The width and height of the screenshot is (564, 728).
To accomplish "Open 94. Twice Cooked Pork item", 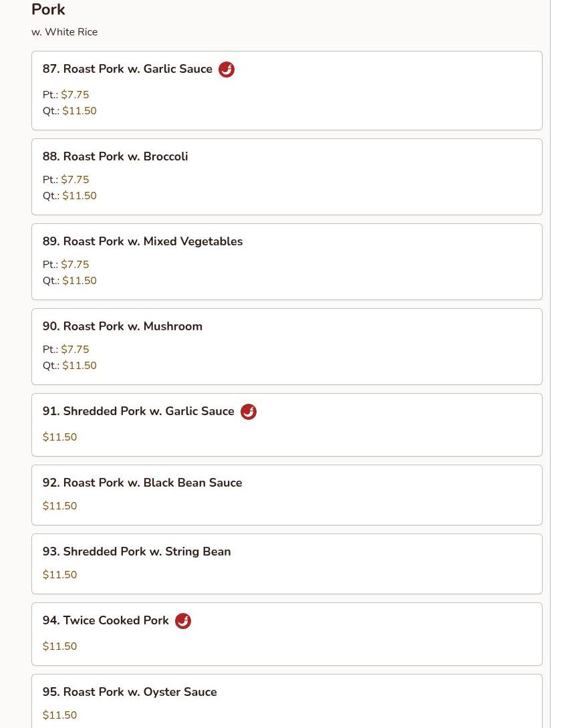I will coord(106,620).
